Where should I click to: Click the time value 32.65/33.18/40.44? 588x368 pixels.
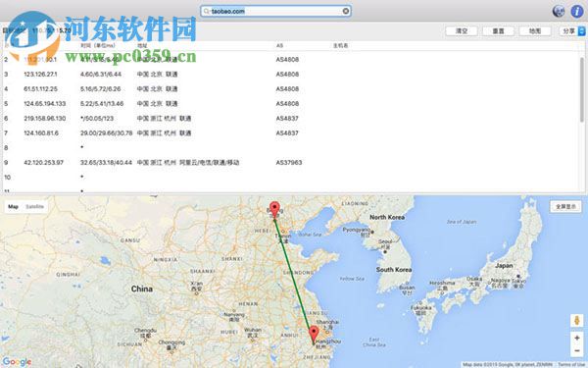(x=106, y=163)
